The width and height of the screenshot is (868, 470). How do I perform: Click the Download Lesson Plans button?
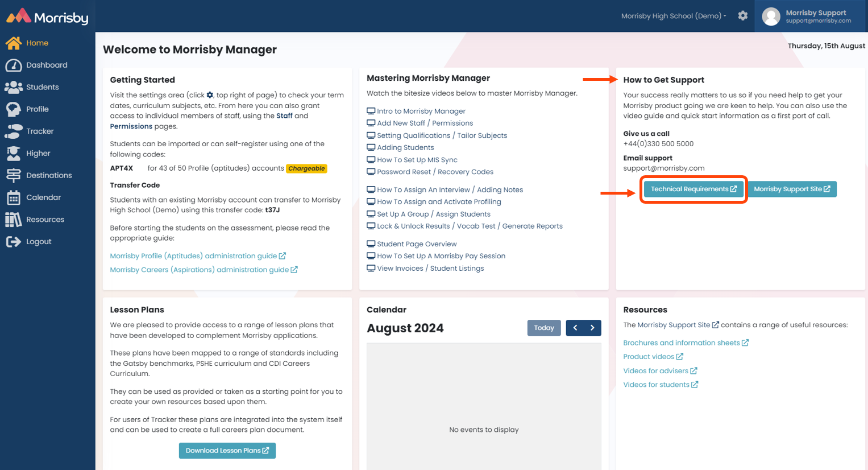[x=227, y=451]
